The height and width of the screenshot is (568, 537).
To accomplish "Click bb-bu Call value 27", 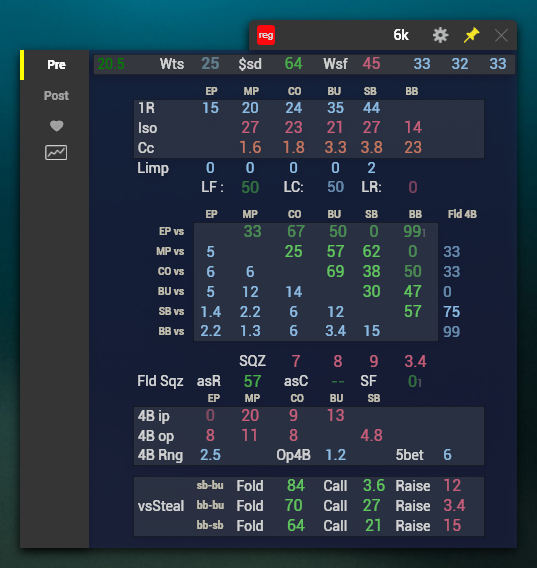I will coord(371,506).
